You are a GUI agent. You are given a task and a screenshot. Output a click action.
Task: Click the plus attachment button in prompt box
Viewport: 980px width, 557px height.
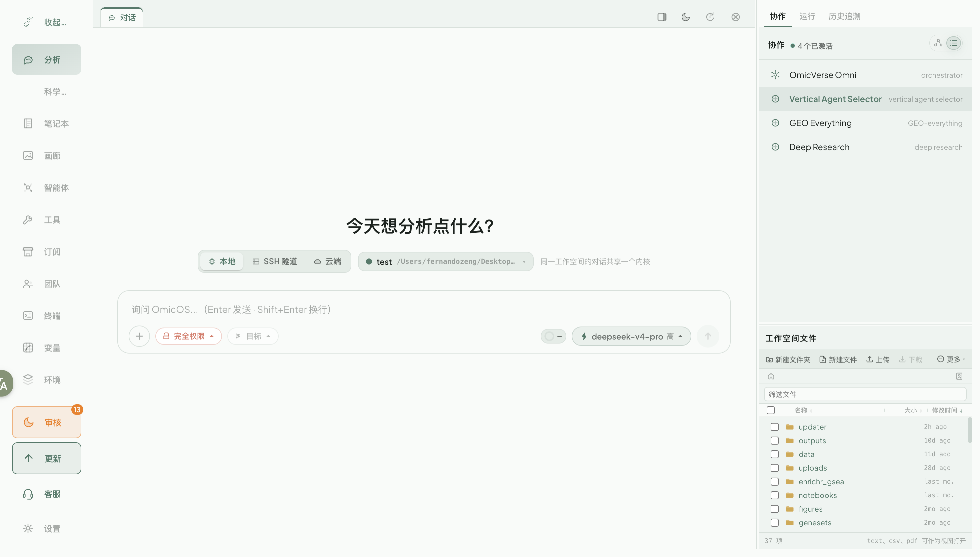139,336
